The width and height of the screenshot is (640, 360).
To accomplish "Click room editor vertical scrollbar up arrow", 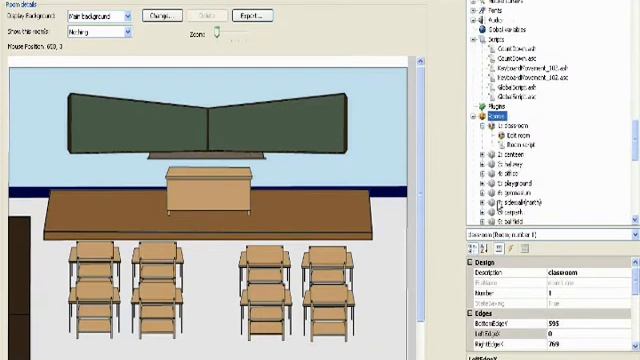I will (420, 62).
